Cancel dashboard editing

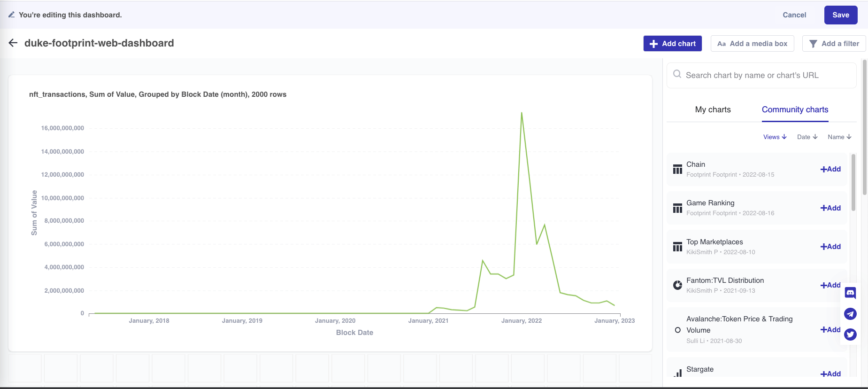click(x=794, y=15)
